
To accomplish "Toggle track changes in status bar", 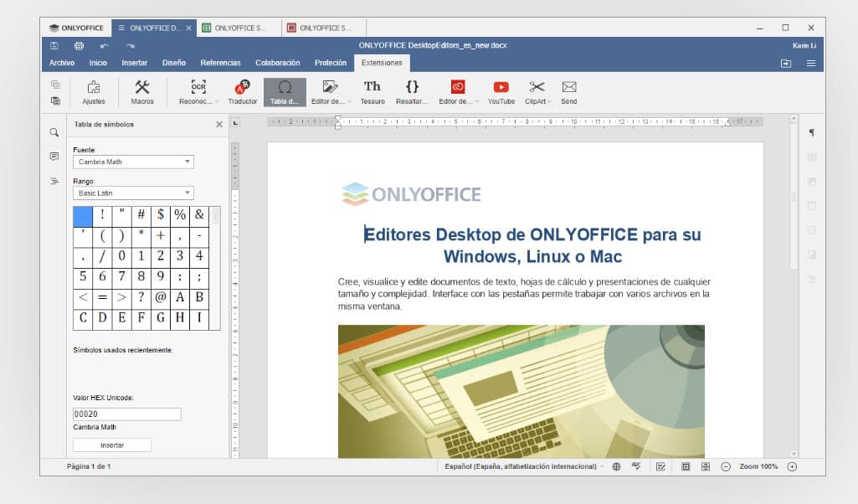I will click(x=660, y=466).
